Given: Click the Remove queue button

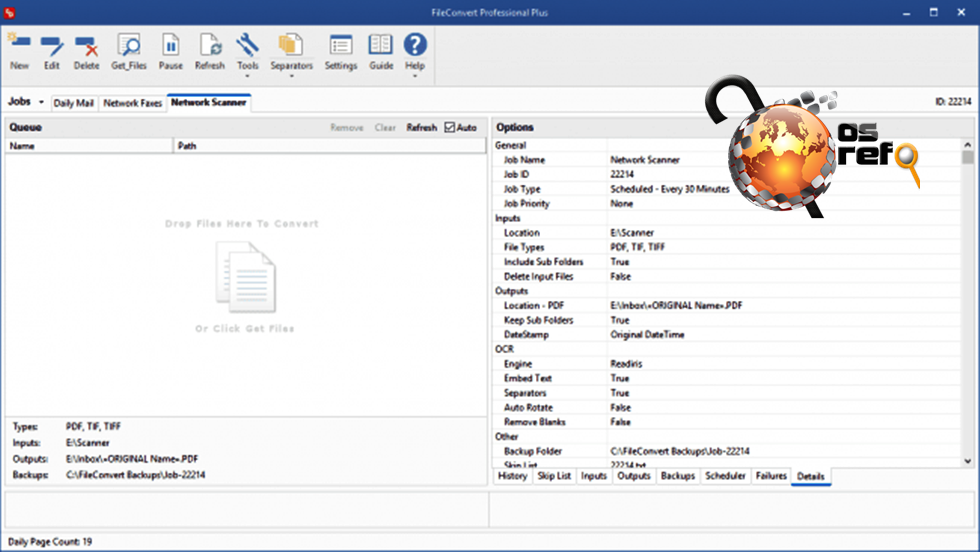Looking at the screenshot, I should click(x=347, y=127).
